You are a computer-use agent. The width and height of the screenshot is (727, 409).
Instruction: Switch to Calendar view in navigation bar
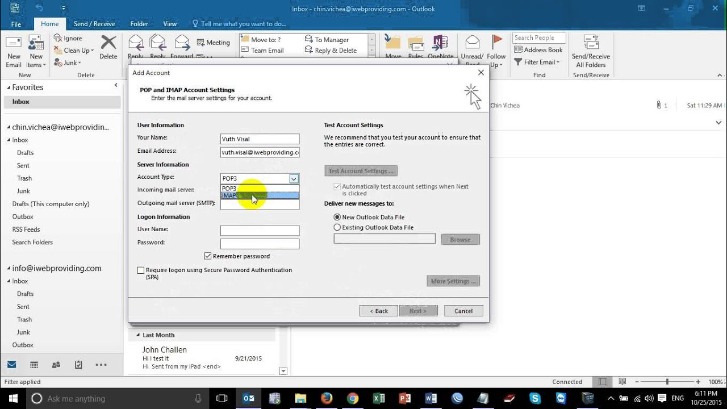pyautogui.click(x=30, y=365)
